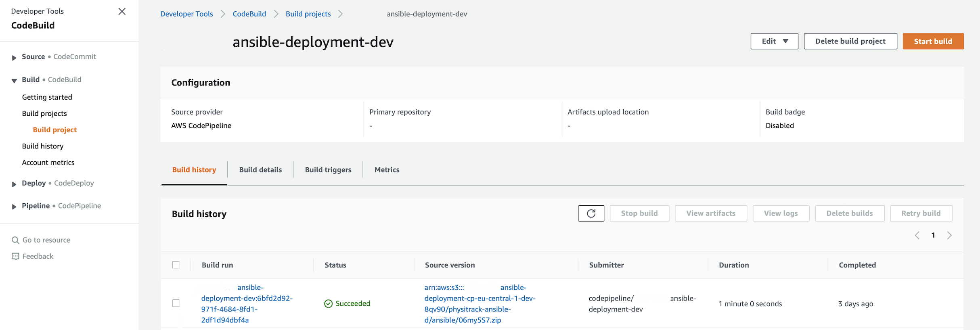Expand the Deploy CodeDeploy section
980x330 pixels.
tap(14, 184)
